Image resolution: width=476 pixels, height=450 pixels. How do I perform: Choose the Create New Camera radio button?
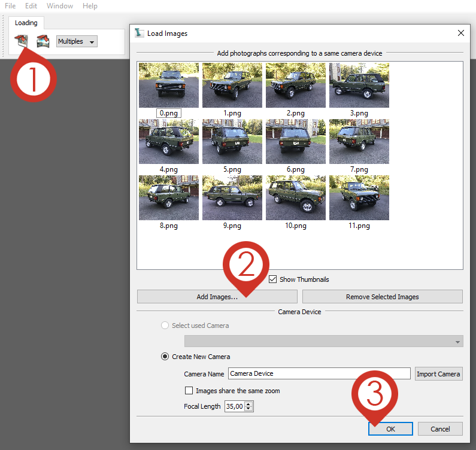point(165,356)
